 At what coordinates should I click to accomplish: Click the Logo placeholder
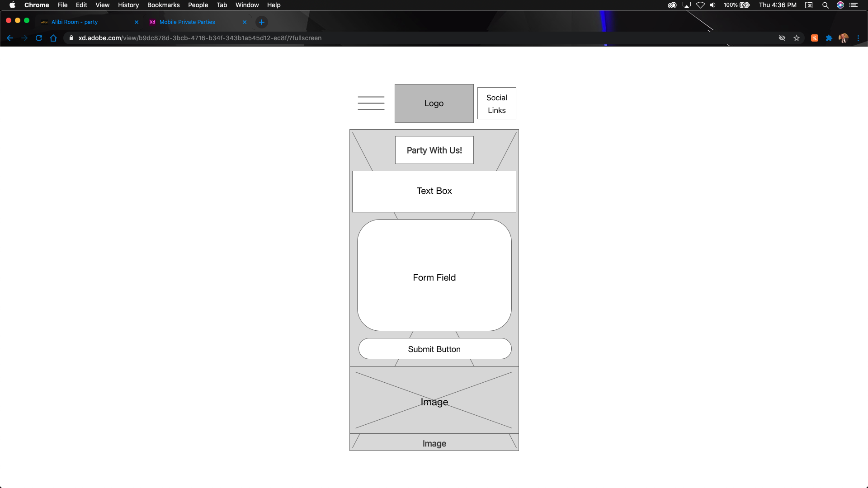[434, 103]
